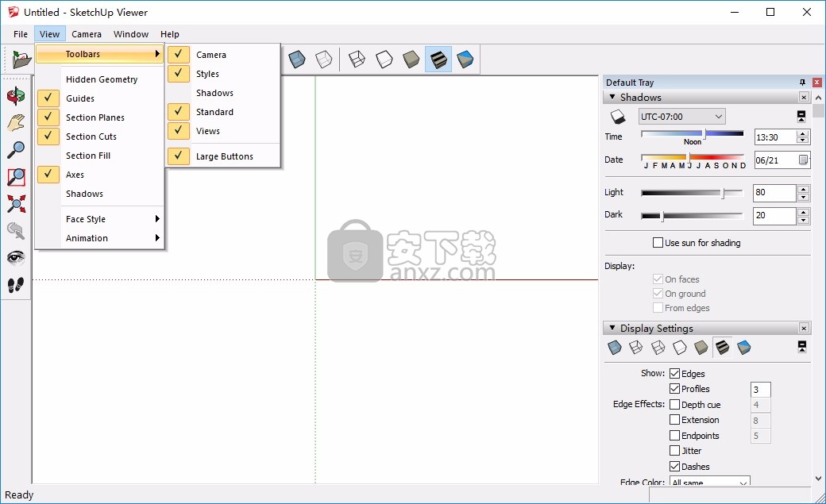Image resolution: width=826 pixels, height=504 pixels.
Task: Select the Pan hand tool
Action: click(x=16, y=123)
